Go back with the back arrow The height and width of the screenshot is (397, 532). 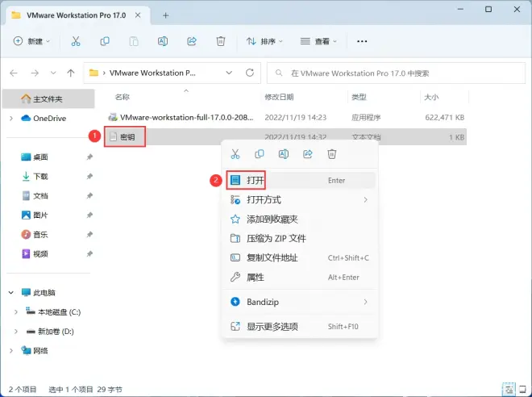tap(14, 73)
